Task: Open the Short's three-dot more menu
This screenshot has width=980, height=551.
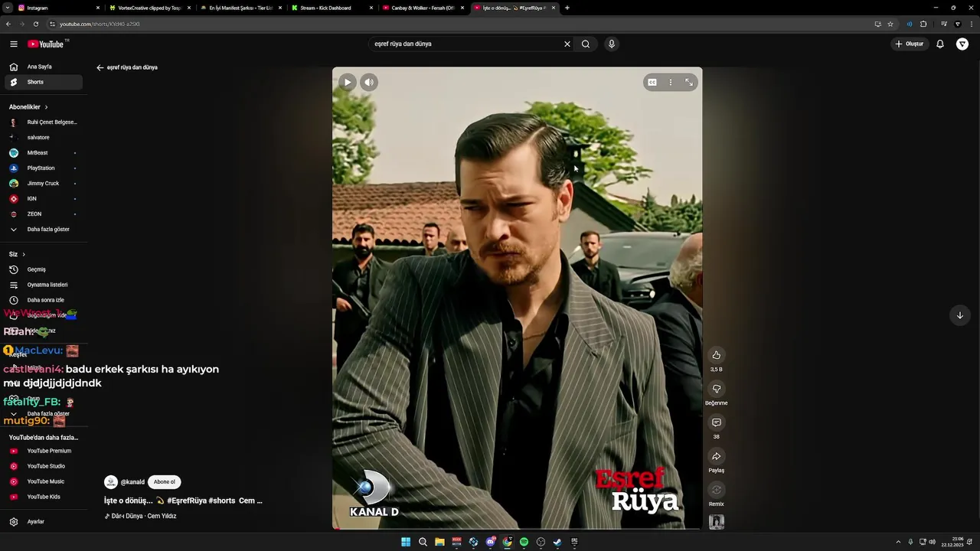Action: click(671, 82)
